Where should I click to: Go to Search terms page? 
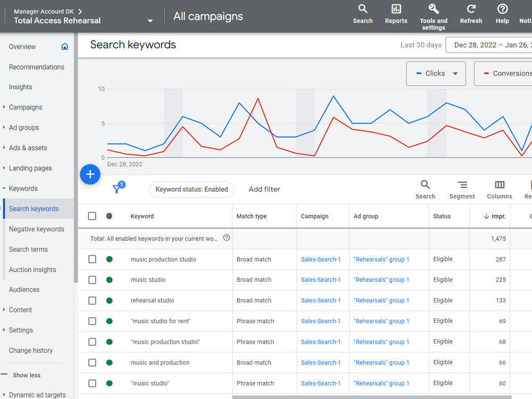click(x=29, y=250)
